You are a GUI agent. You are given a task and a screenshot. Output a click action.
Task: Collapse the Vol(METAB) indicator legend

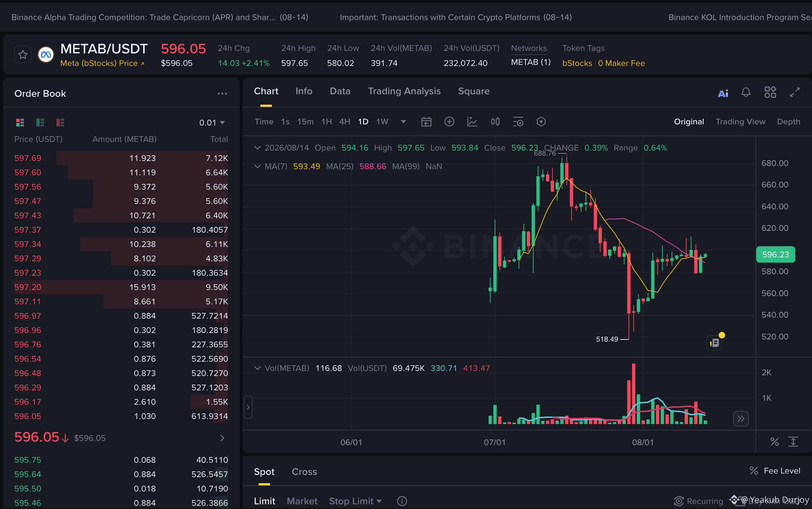click(257, 368)
